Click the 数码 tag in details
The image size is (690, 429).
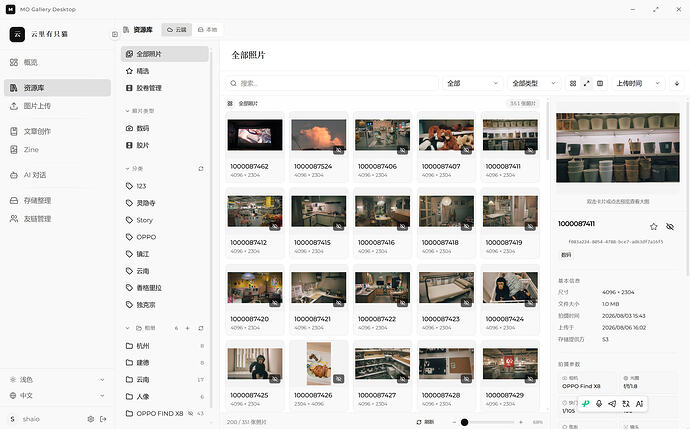click(566, 255)
